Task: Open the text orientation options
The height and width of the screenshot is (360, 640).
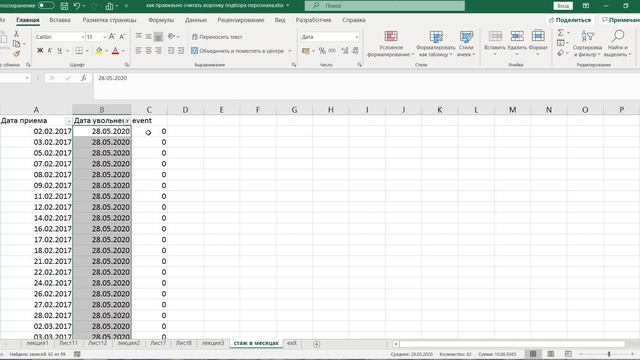Action: coord(173,37)
